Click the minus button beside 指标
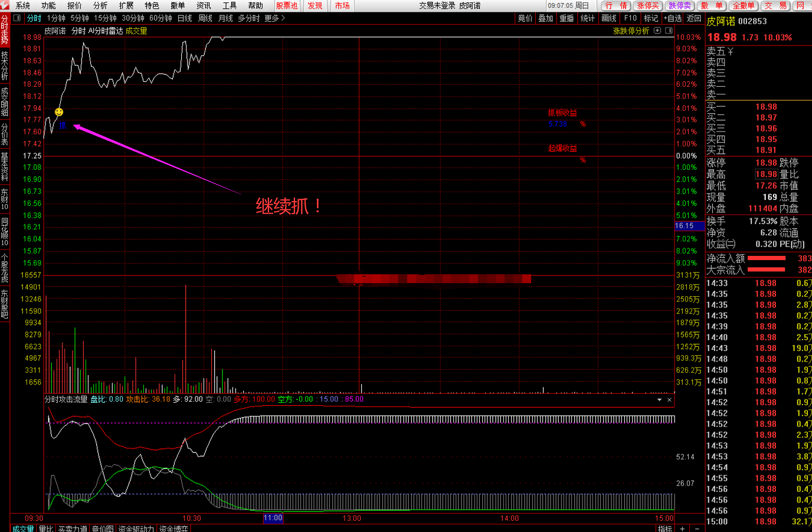The image size is (812, 532). pyautogui.click(x=697, y=528)
